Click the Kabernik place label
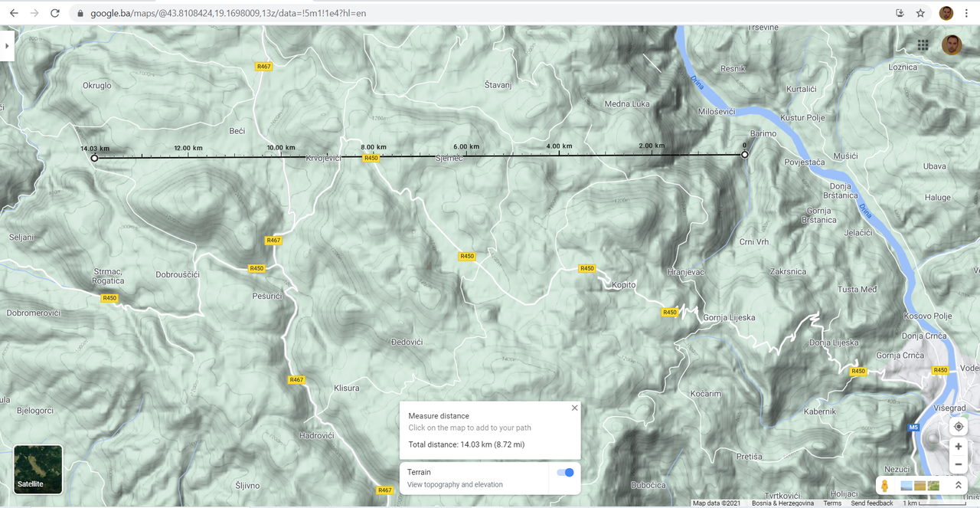This screenshot has width=980, height=508. pyautogui.click(x=820, y=412)
